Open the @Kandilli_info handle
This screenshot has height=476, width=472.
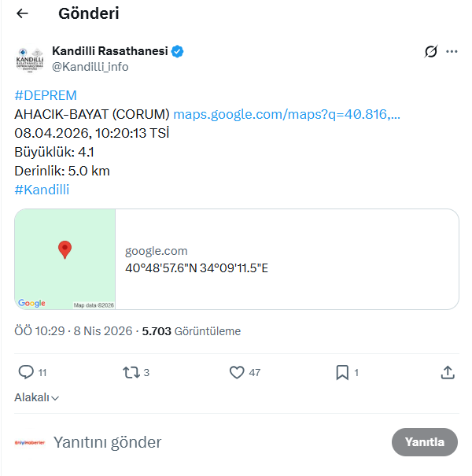(x=90, y=68)
